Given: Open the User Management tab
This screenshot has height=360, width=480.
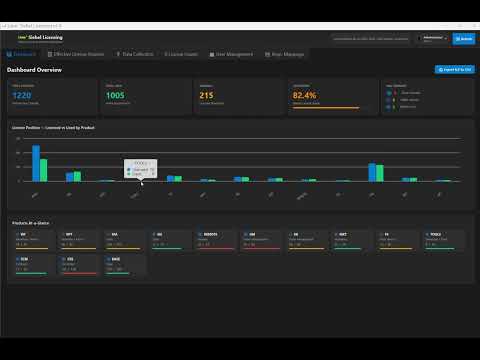Looking at the screenshot, I should (x=231, y=54).
